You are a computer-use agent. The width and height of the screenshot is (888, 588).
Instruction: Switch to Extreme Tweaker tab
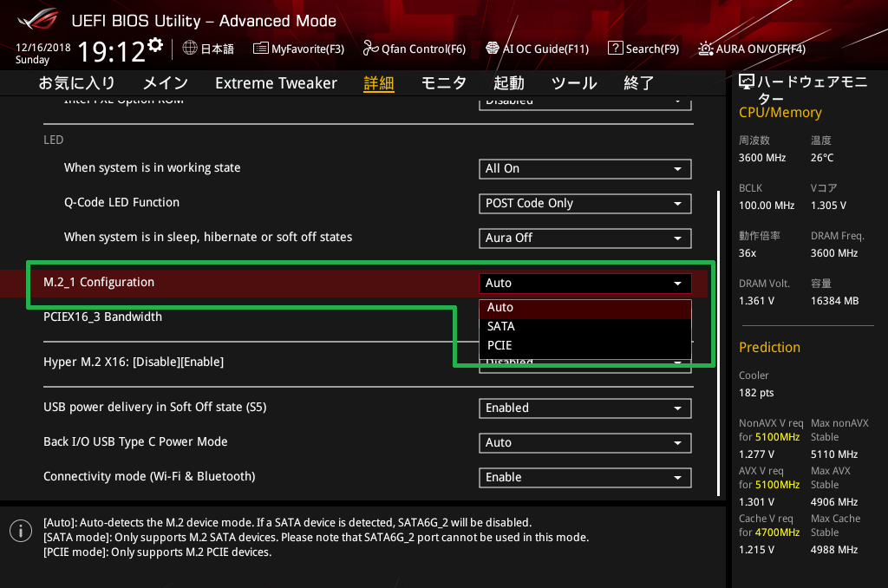pyautogui.click(x=277, y=82)
